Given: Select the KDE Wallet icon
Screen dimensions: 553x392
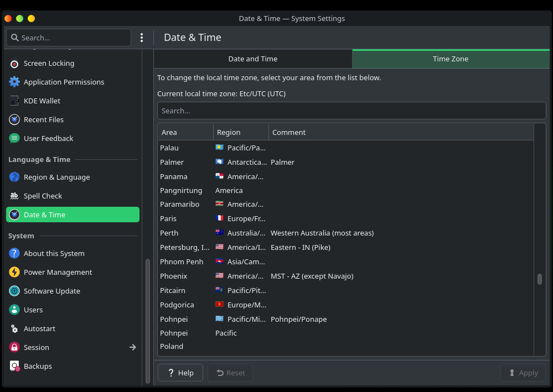Looking at the screenshot, I should coord(14,101).
